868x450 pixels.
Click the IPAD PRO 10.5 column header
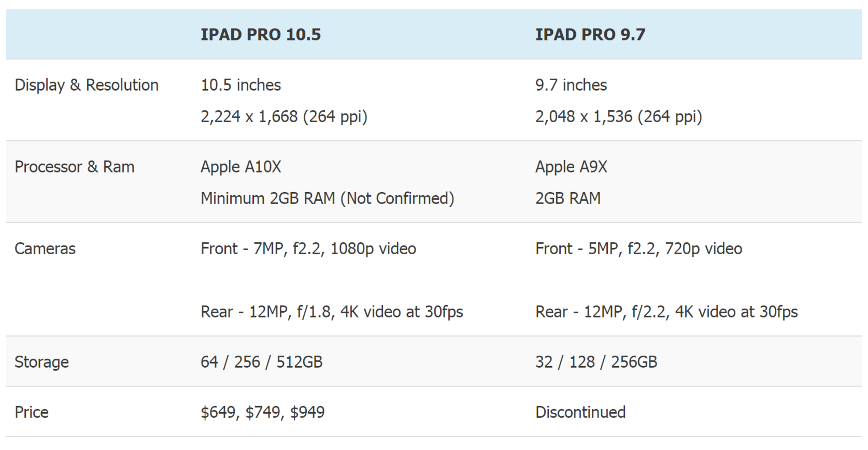coord(261,35)
